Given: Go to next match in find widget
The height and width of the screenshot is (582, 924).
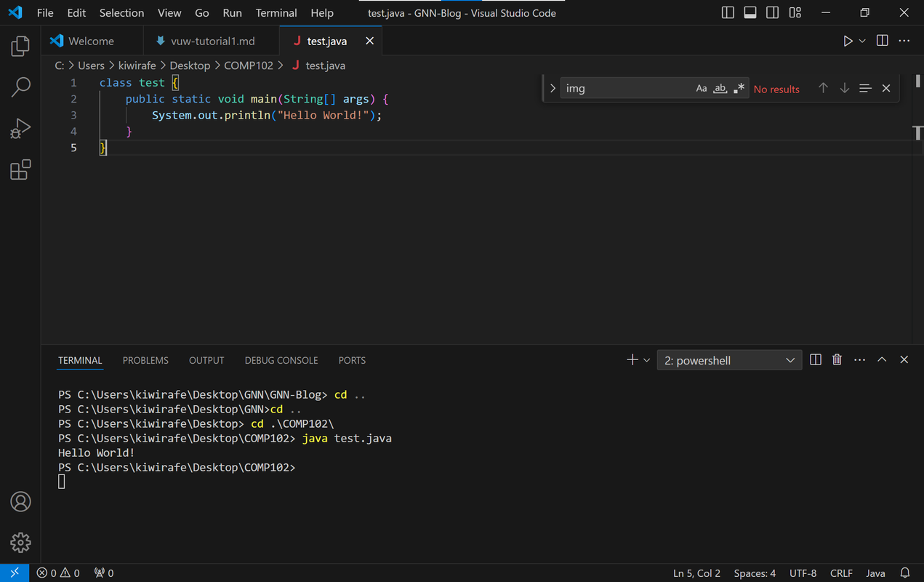Looking at the screenshot, I should [x=844, y=88].
